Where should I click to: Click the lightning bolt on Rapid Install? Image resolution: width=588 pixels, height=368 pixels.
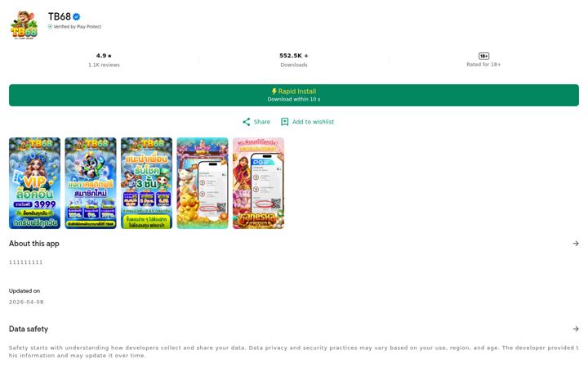[x=274, y=92]
